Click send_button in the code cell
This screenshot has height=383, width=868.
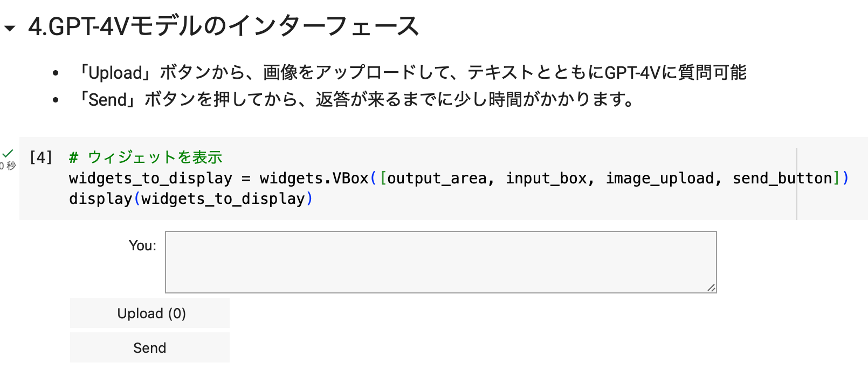coord(782,179)
